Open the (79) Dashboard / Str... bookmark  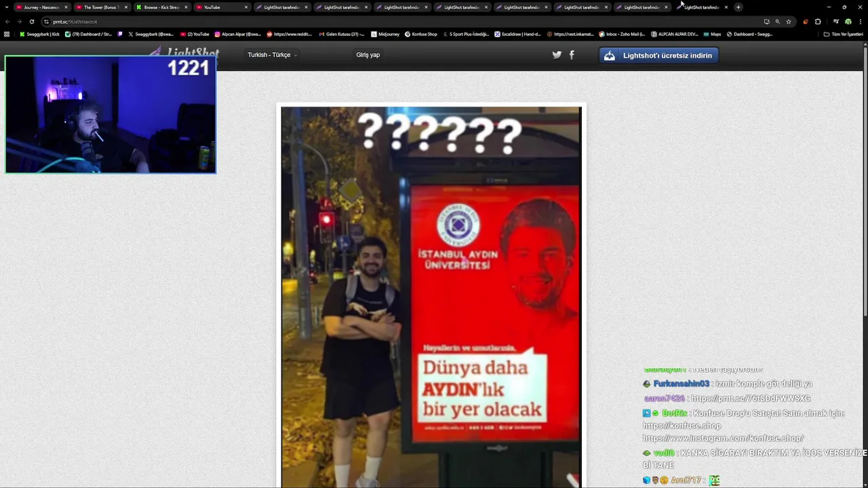pos(88,34)
